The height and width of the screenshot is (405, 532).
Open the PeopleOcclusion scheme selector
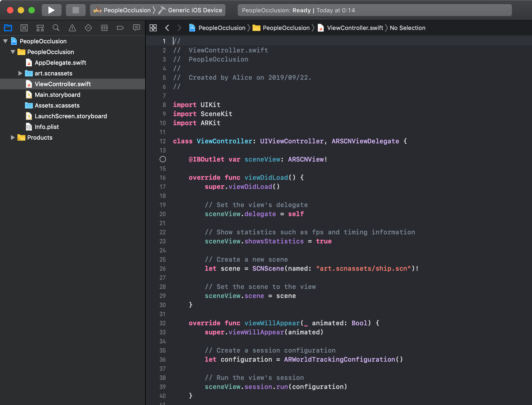(x=122, y=10)
